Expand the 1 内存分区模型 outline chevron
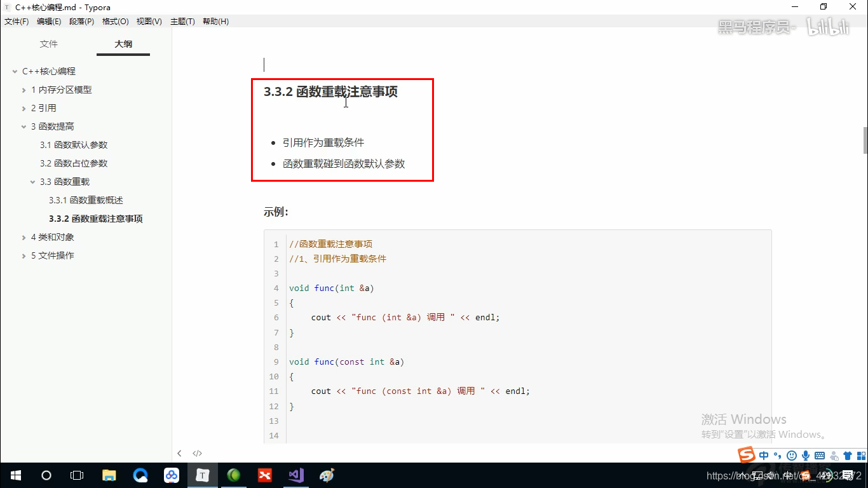This screenshot has height=488, width=868. pyautogui.click(x=24, y=90)
